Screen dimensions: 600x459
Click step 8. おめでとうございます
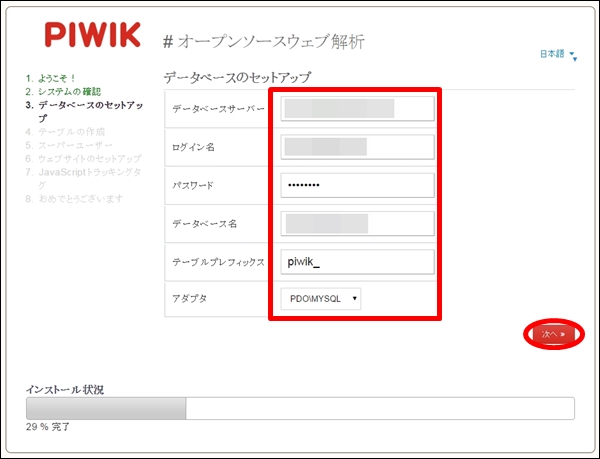click(x=74, y=199)
